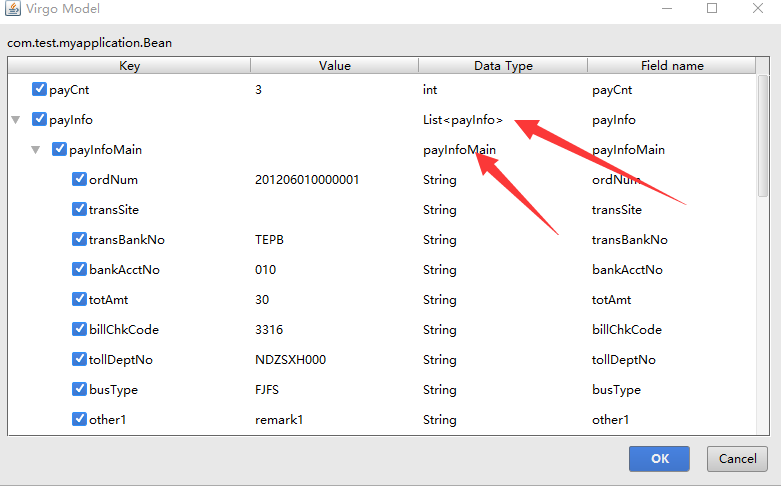Disable the payInfoMain checkbox

pyautogui.click(x=59, y=149)
